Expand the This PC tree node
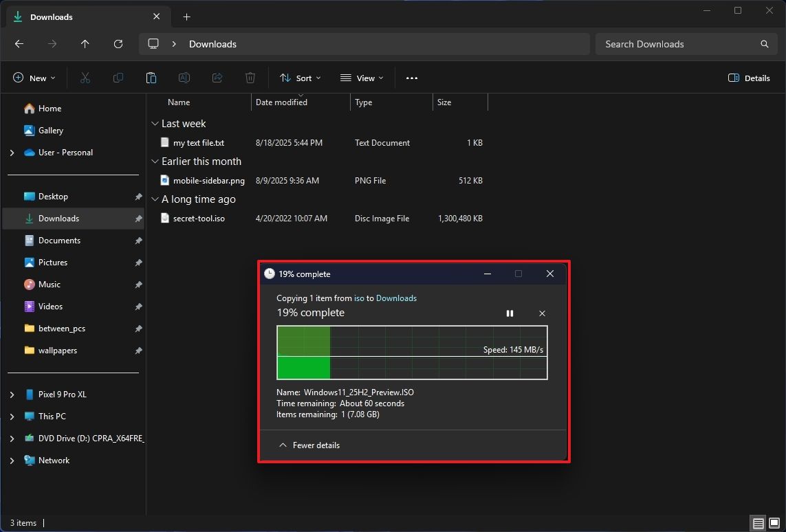The height and width of the screenshot is (532, 786). pos(12,417)
